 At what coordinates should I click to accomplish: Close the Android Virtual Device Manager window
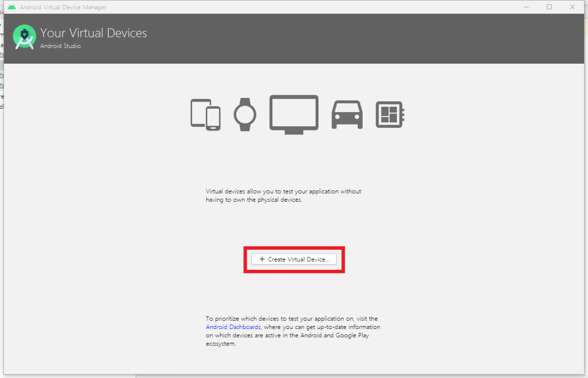click(x=572, y=7)
